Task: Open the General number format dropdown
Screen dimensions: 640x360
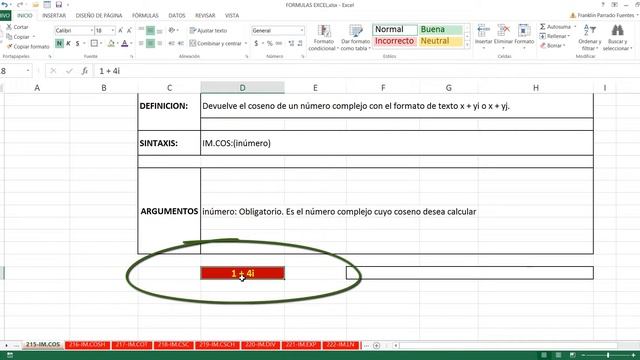Action: click(x=302, y=31)
